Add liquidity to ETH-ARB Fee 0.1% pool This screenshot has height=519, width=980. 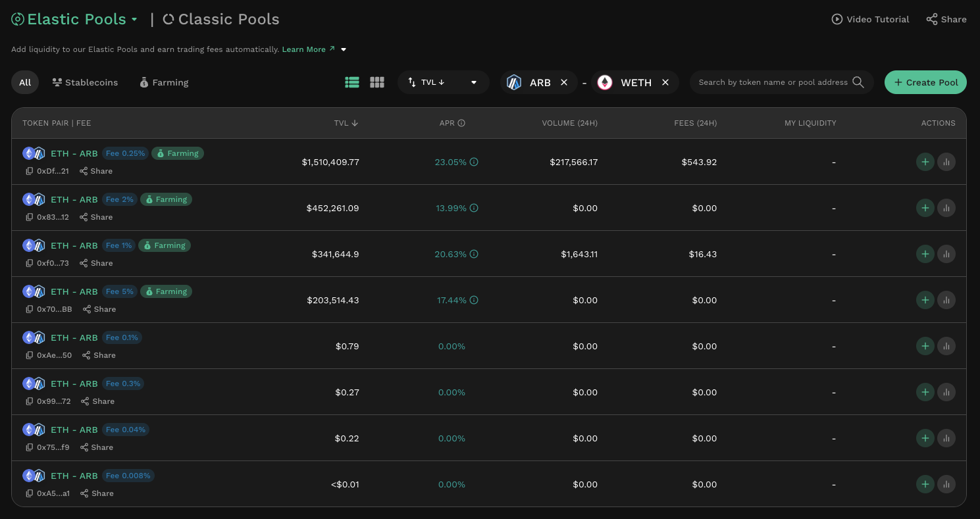[x=925, y=346]
